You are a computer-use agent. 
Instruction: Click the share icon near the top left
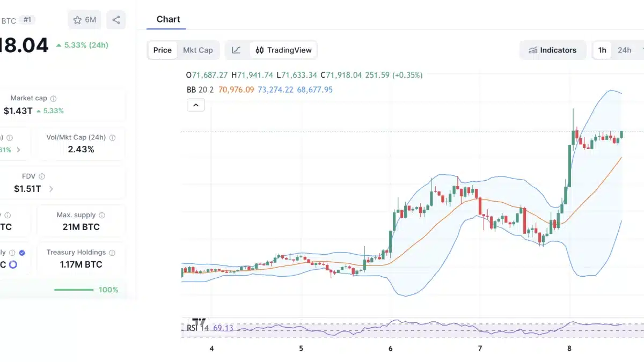(116, 19)
